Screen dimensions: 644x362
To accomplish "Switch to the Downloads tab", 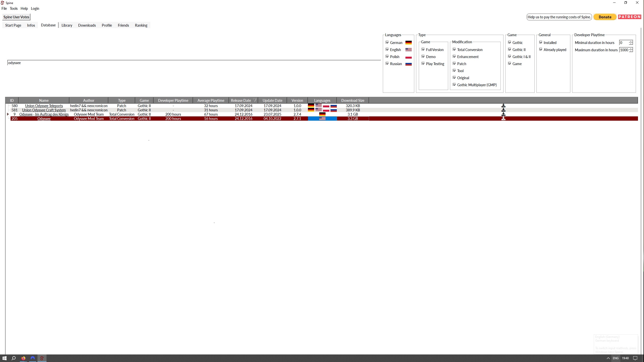I will coord(87,25).
